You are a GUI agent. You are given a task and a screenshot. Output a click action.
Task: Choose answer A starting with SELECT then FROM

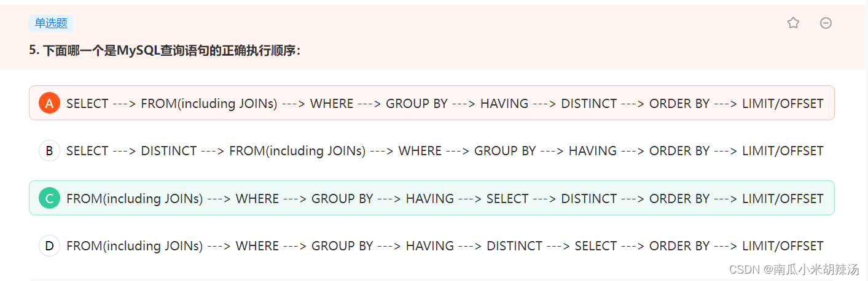tap(431, 102)
